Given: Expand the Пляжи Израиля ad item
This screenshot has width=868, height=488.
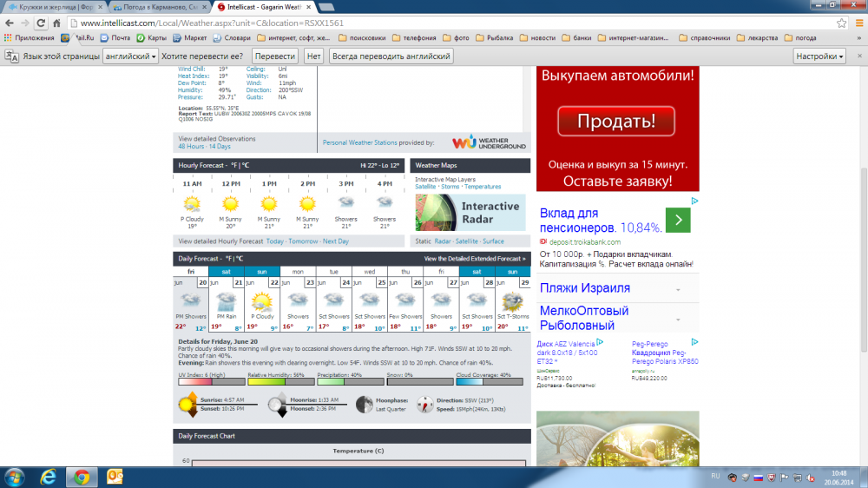Looking at the screenshot, I should (x=678, y=289).
